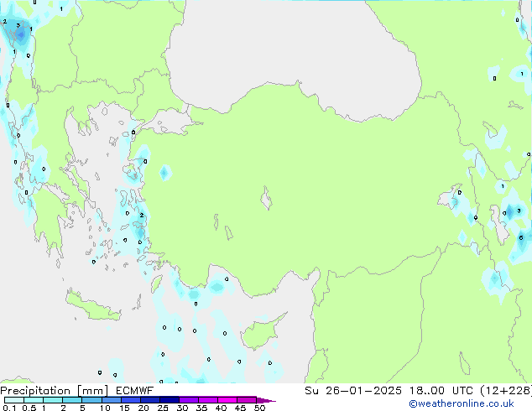Screen dimensions: 532x411
Task: Click the legend label "30"
Action: point(182,408)
